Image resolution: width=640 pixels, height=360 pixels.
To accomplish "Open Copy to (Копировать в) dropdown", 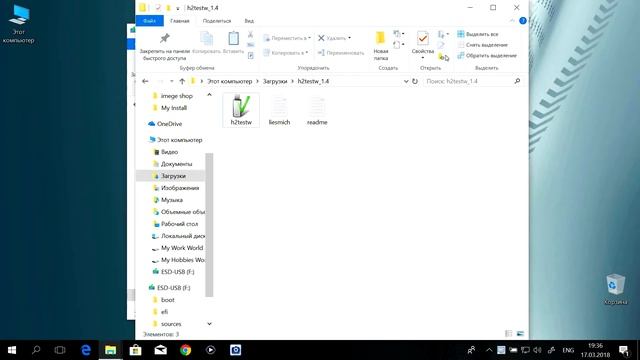I will pos(285,53).
